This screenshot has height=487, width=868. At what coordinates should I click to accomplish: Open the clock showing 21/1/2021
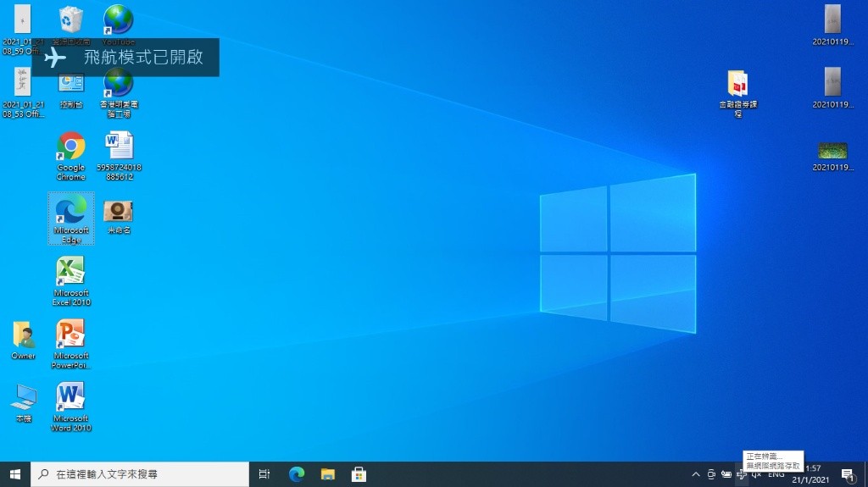click(811, 474)
